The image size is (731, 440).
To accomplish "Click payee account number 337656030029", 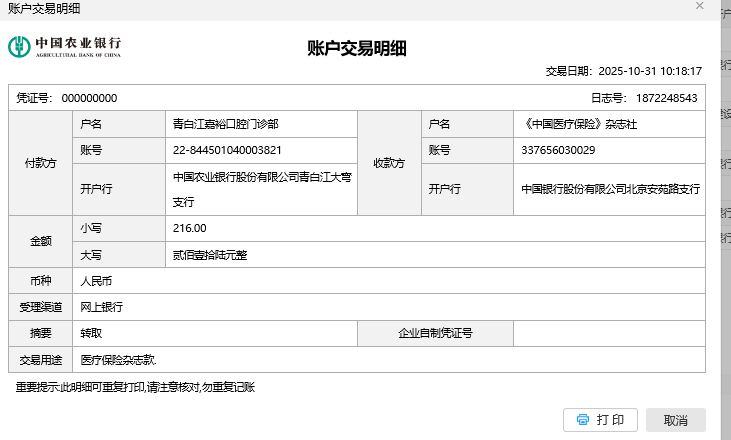I will [x=558, y=150].
